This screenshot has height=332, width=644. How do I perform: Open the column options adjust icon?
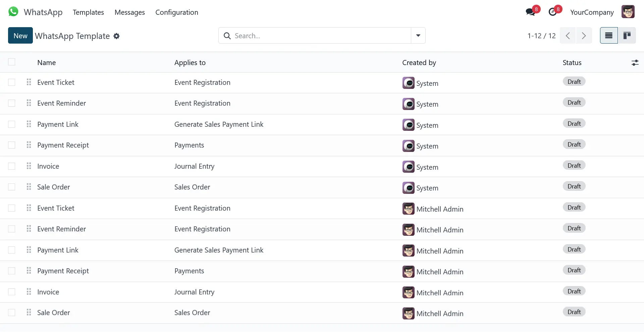click(635, 63)
